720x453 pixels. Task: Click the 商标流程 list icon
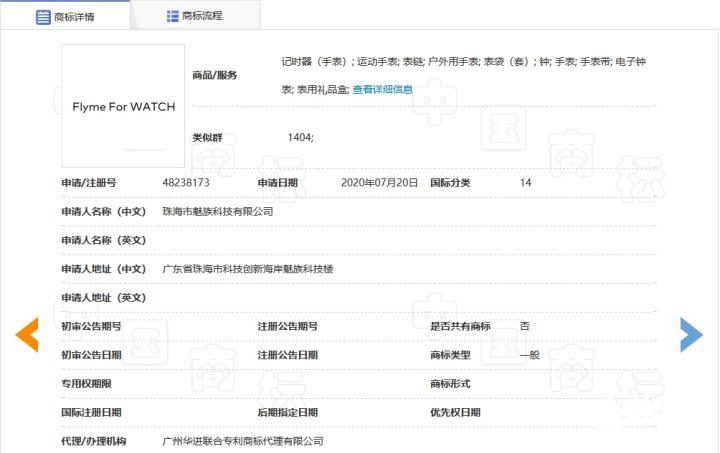click(x=173, y=16)
